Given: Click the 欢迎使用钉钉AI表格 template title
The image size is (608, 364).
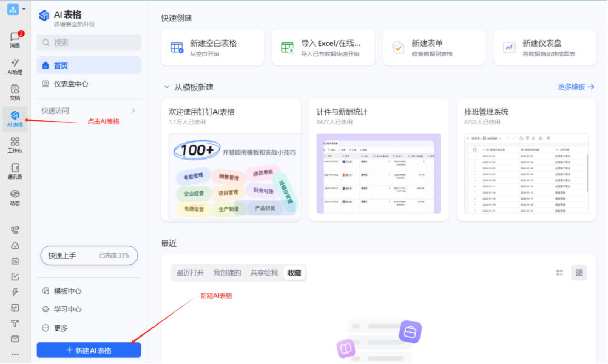Looking at the screenshot, I should click(202, 112).
